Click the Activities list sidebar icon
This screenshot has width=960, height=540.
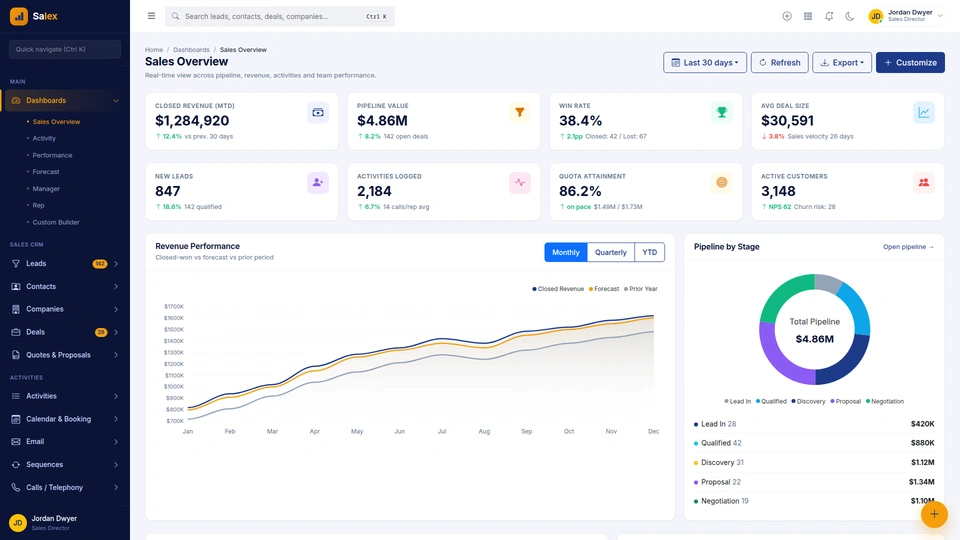point(16,396)
